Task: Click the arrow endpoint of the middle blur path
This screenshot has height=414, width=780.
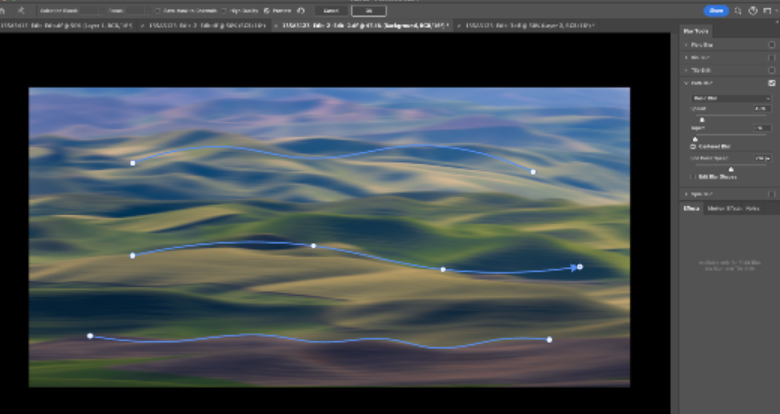Action: [579, 267]
